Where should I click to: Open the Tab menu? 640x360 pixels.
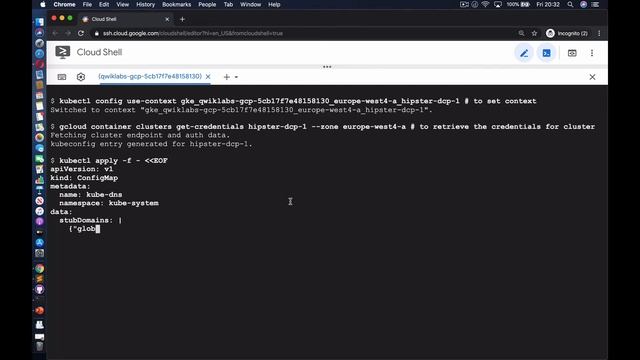coord(228,4)
